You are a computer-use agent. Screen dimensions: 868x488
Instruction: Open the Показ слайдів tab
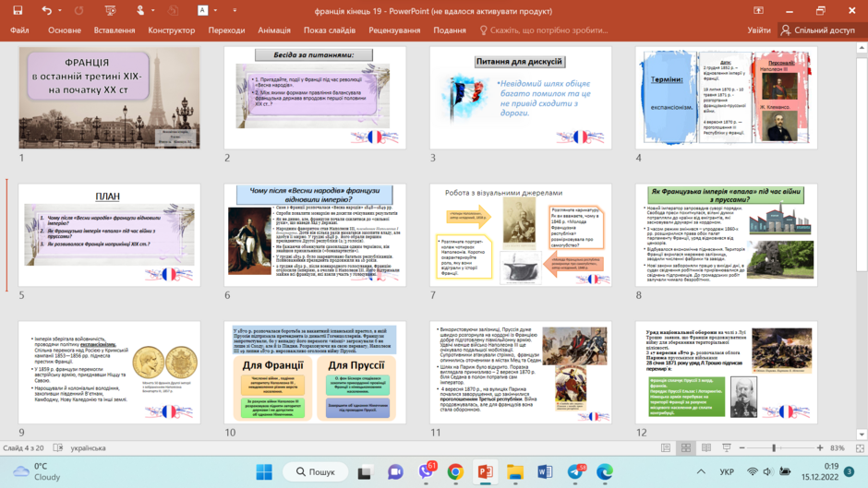[330, 30]
